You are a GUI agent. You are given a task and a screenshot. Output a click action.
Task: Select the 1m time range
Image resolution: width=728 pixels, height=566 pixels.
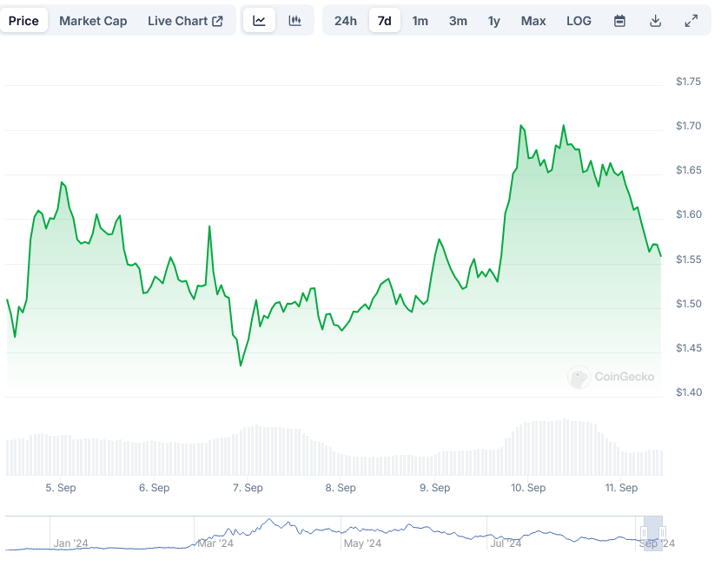[x=420, y=21]
